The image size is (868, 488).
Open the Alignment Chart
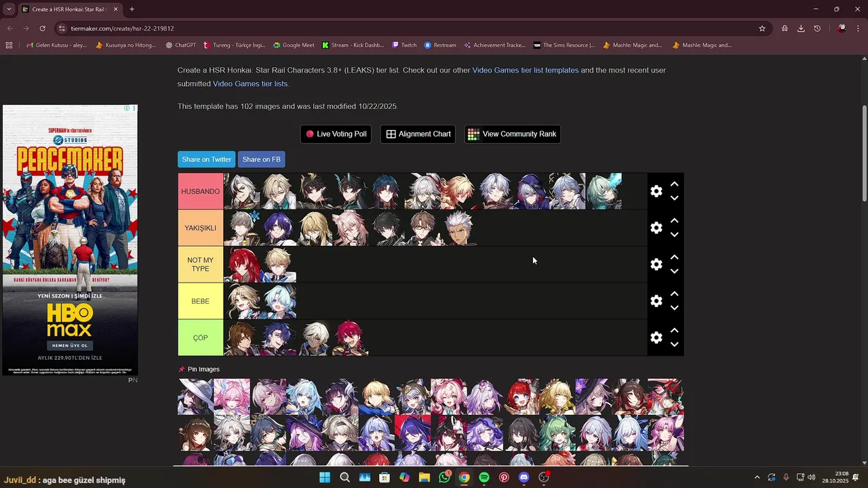(418, 134)
